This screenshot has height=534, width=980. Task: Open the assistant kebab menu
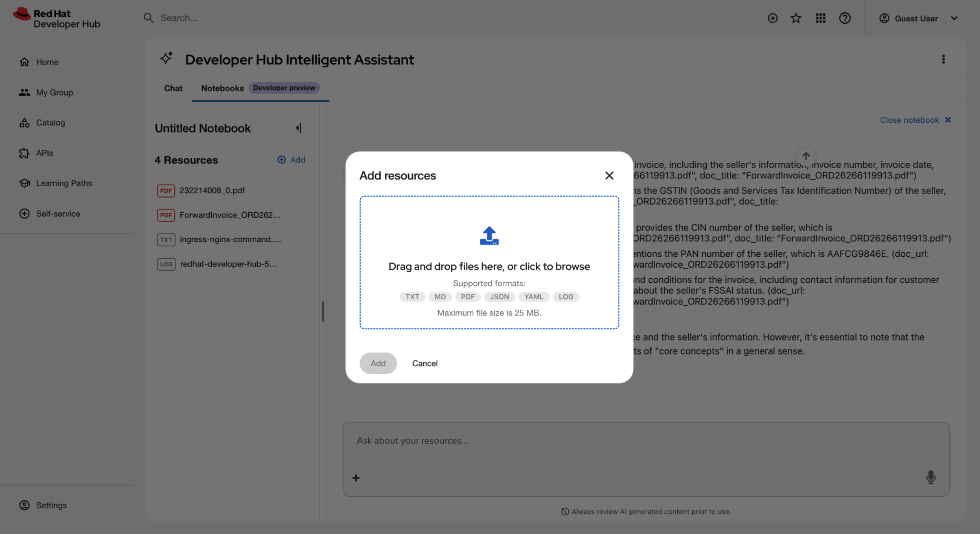point(943,59)
